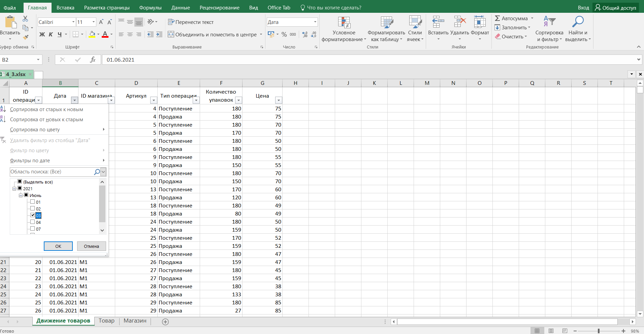
Task: Check the 02 day checkbox
Action: pos(33,209)
